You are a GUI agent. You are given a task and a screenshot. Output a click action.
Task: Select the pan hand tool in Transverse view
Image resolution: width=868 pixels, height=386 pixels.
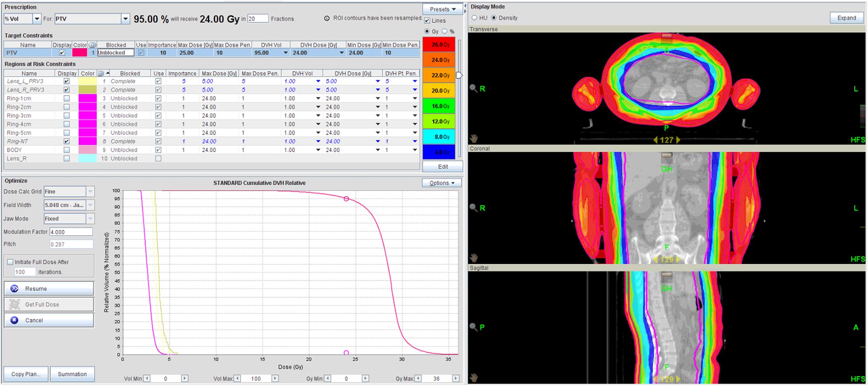474,138
